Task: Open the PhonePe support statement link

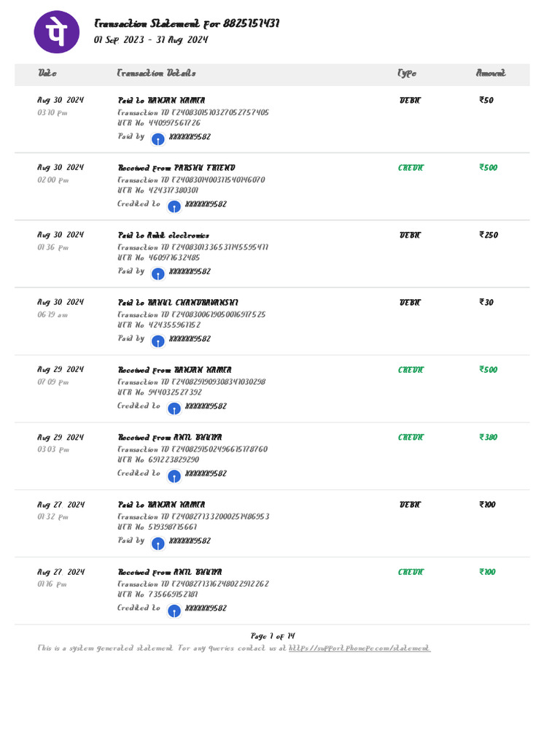Action: (359, 648)
